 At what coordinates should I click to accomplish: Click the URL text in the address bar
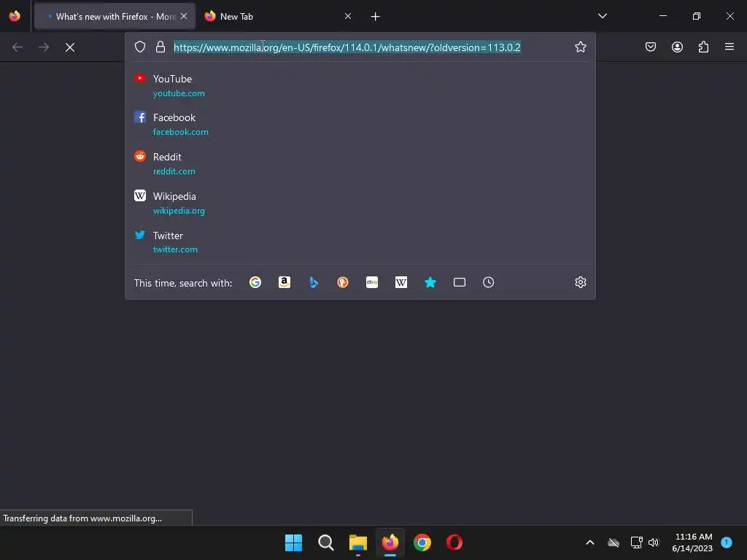point(347,47)
